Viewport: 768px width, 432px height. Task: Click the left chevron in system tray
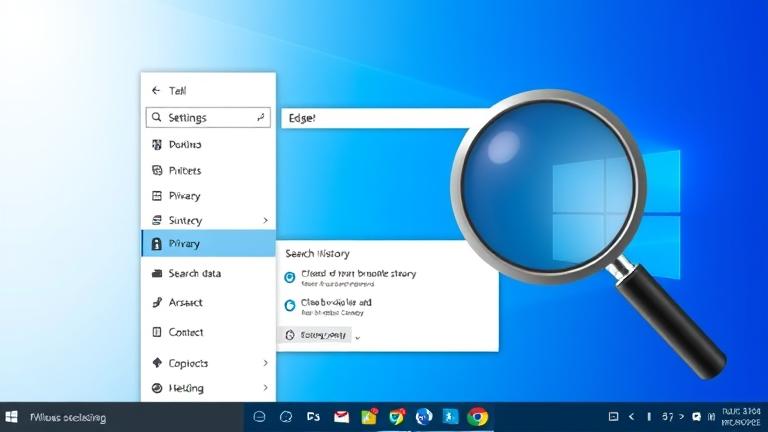631,417
